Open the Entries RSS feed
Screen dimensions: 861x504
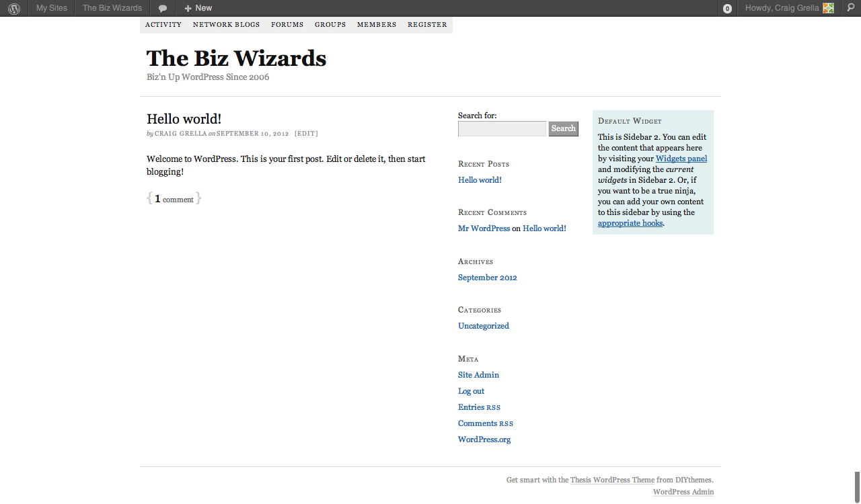(479, 407)
